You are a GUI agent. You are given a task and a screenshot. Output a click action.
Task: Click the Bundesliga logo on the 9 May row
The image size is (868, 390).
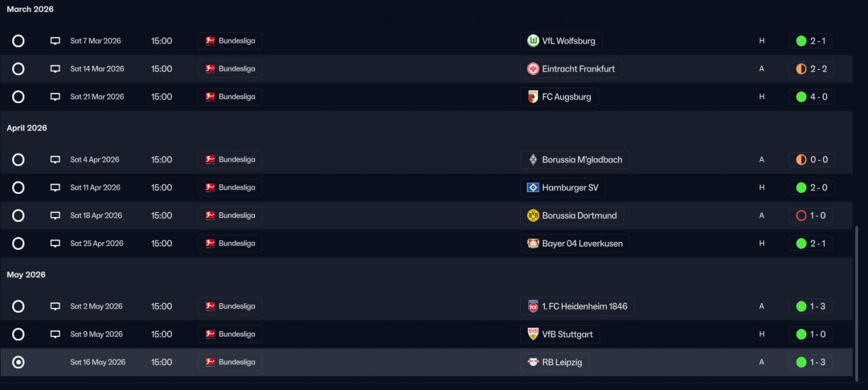210,334
